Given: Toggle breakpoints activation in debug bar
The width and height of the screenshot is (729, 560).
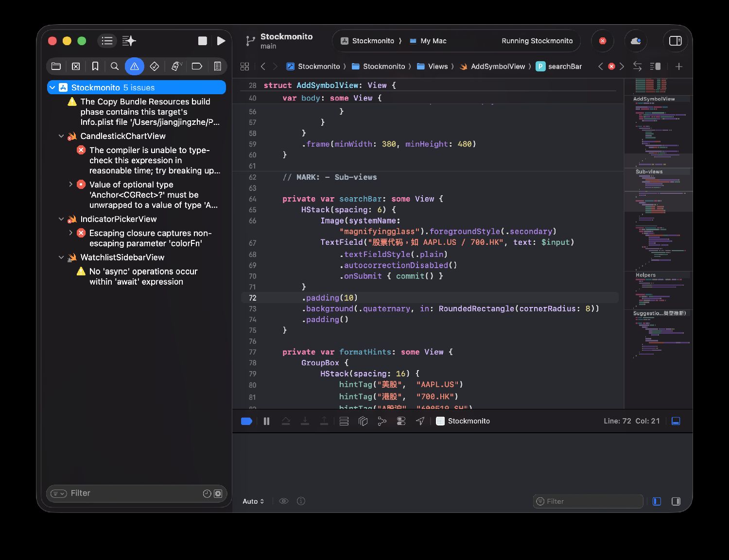Looking at the screenshot, I should click(x=246, y=421).
